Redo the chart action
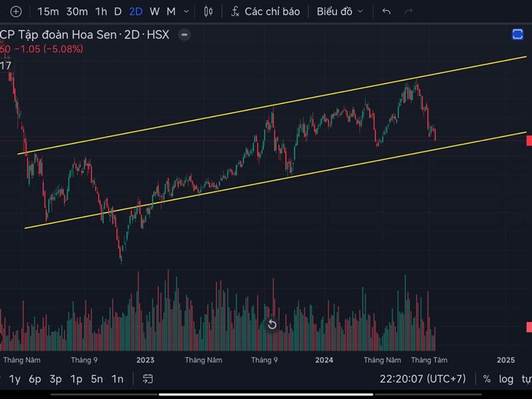The height and width of the screenshot is (399, 532). pos(408,12)
